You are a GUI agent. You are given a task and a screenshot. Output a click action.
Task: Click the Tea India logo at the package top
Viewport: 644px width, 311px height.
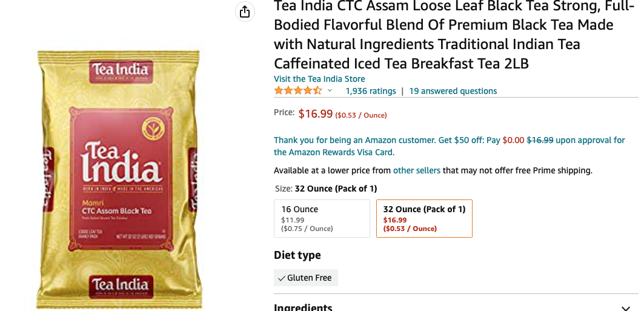click(120, 69)
